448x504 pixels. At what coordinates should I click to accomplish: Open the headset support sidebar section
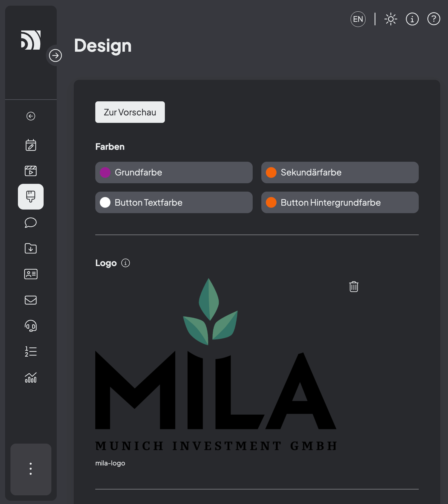tap(31, 326)
